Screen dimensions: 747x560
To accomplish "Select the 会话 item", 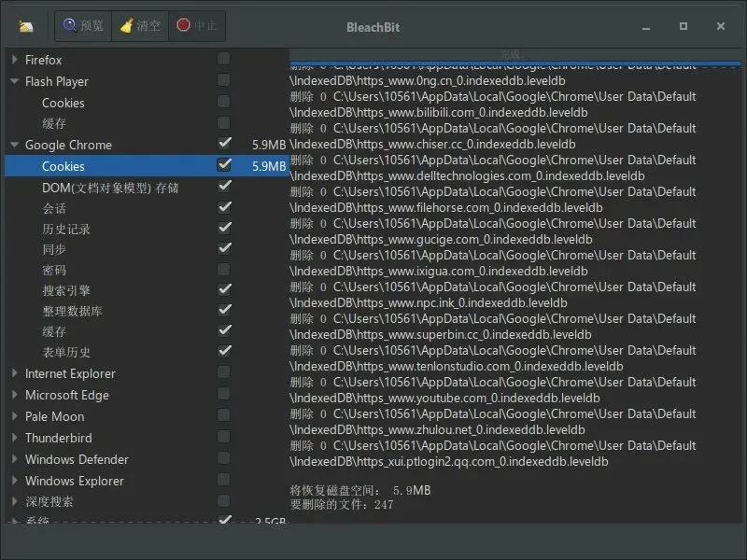I will pyautogui.click(x=147, y=208).
